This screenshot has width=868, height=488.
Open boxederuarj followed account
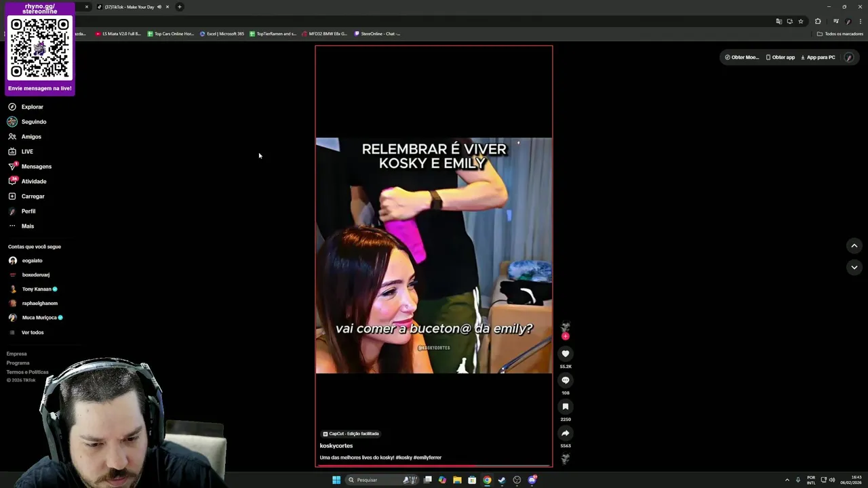pyautogui.click(x=29, y=275)
